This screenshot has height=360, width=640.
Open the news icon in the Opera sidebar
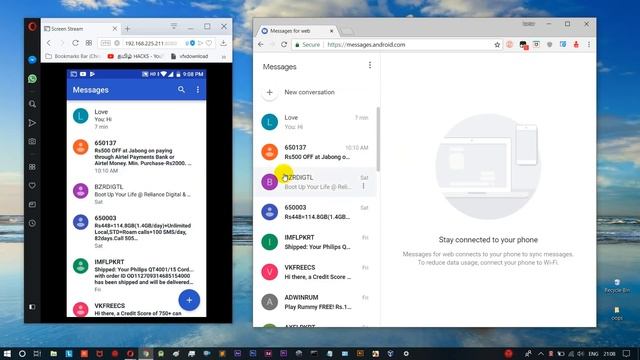(32, 204)
